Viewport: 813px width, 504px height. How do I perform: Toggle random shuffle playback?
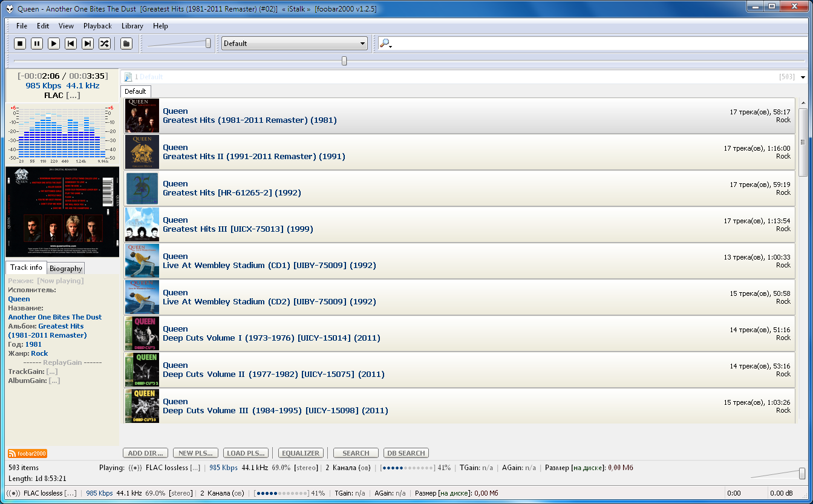105,44
